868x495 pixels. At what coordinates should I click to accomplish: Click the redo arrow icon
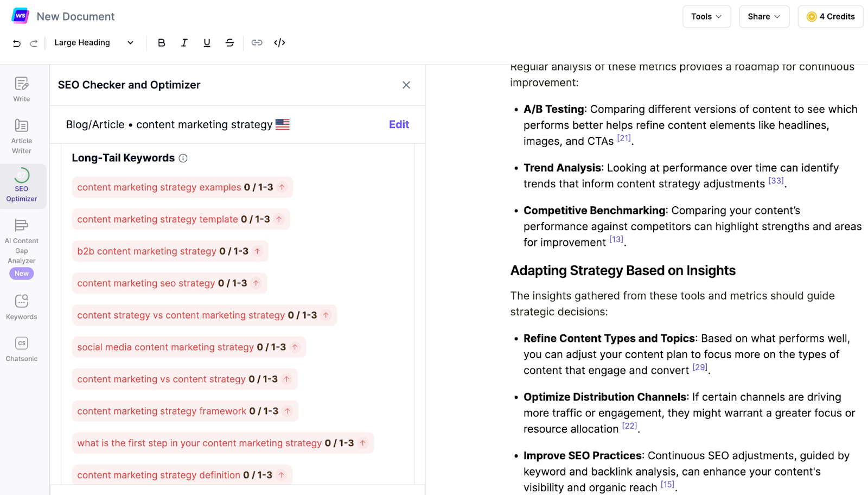tap(34, 43)
